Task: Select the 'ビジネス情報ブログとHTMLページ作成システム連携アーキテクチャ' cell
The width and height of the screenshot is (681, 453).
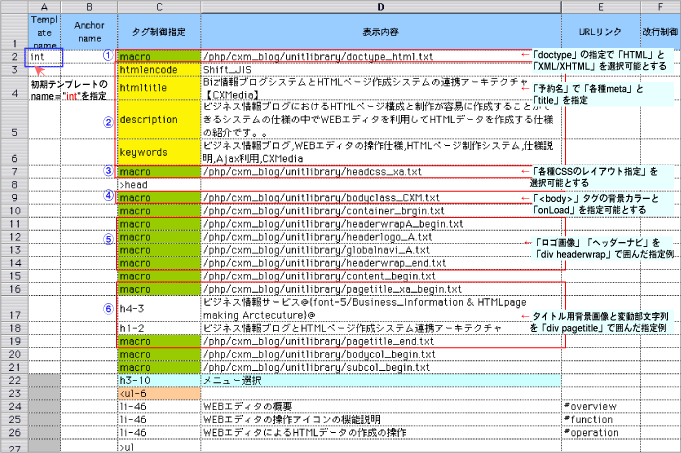Action: (x=381, y=328)
